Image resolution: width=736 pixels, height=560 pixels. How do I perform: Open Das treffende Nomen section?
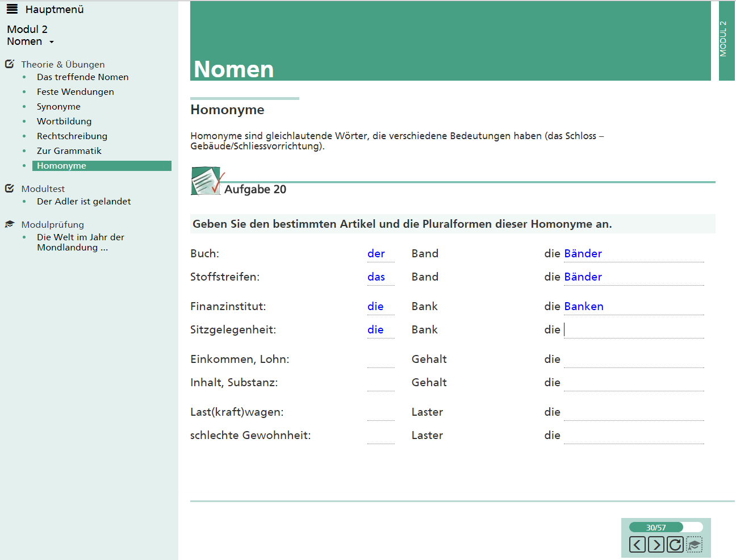(x=83, y=77)
